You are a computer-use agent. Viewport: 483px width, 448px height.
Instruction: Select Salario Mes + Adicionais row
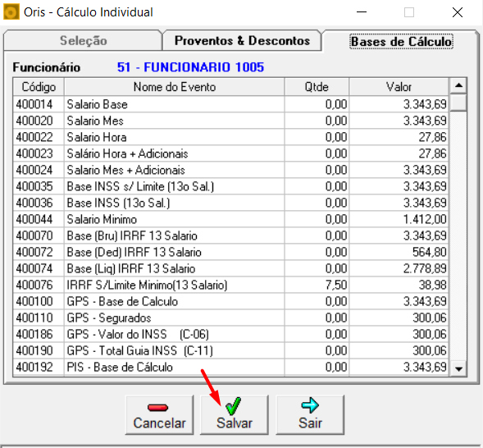[x=231, y=170]
